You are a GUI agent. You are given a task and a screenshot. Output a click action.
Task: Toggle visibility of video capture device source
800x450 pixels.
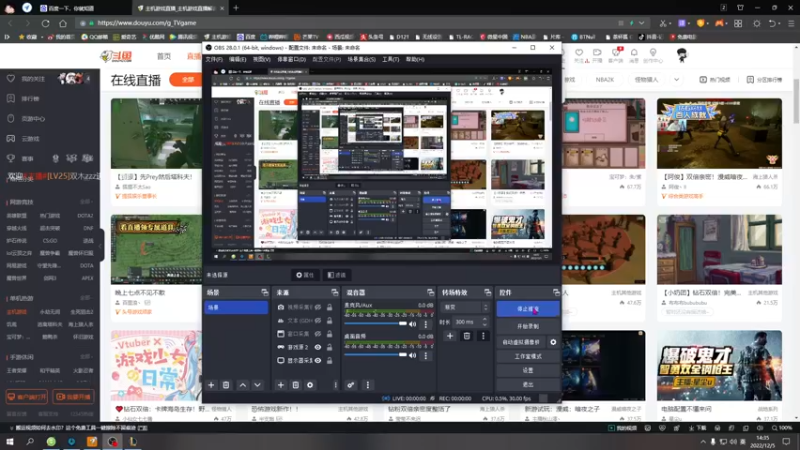coord(317,307)
